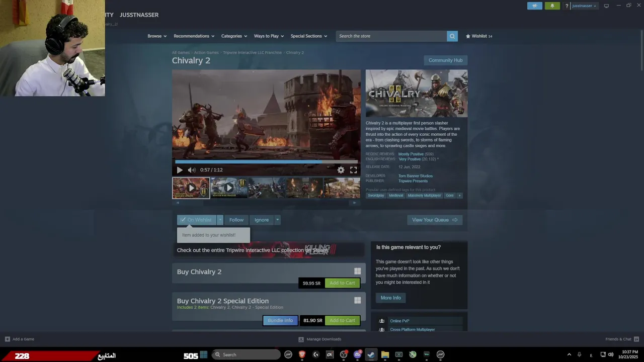
Task: Expand the Categories menu
Action: click(x=234, y=36)
